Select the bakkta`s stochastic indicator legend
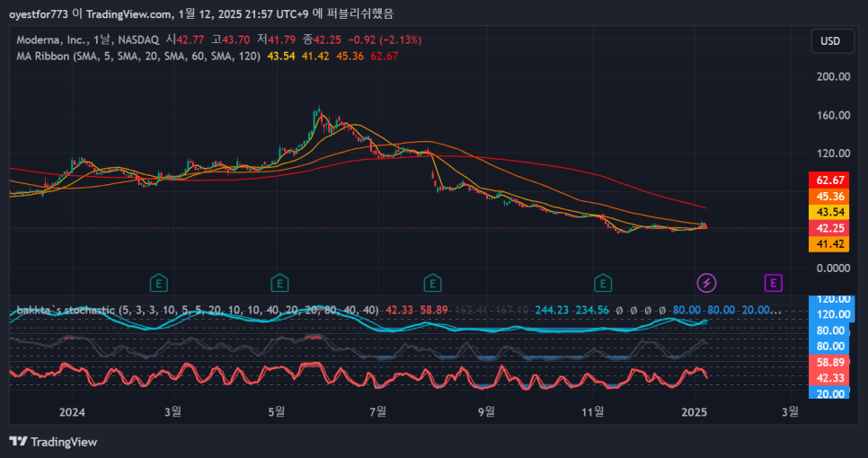The width and height of the screenshot is (868, 458). 198,311
